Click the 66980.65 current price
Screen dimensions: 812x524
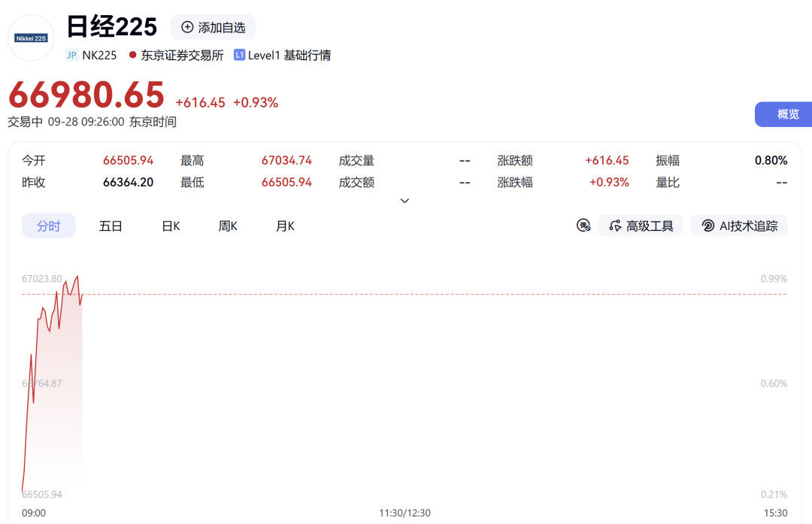pyautogui.click(x=86, y=95)
